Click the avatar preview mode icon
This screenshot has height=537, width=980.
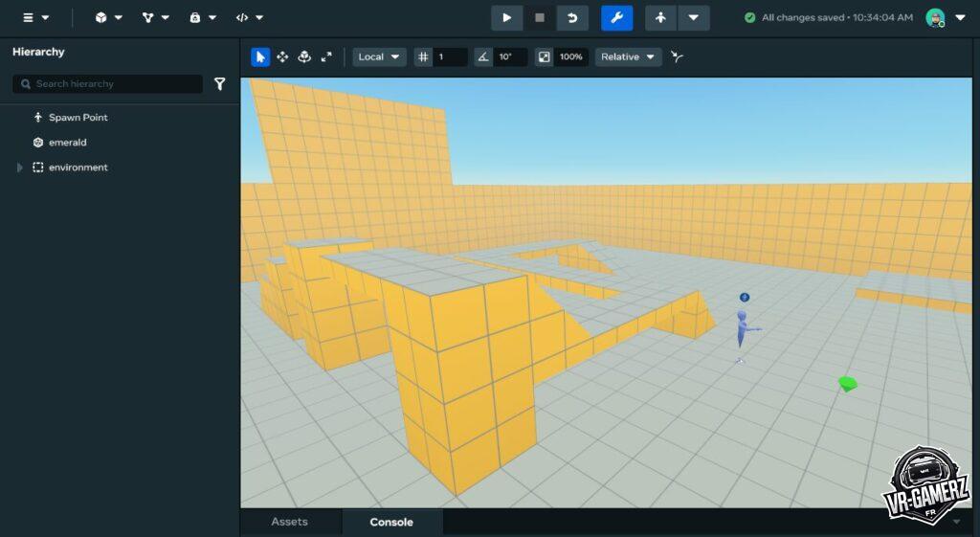coord(660,17)
